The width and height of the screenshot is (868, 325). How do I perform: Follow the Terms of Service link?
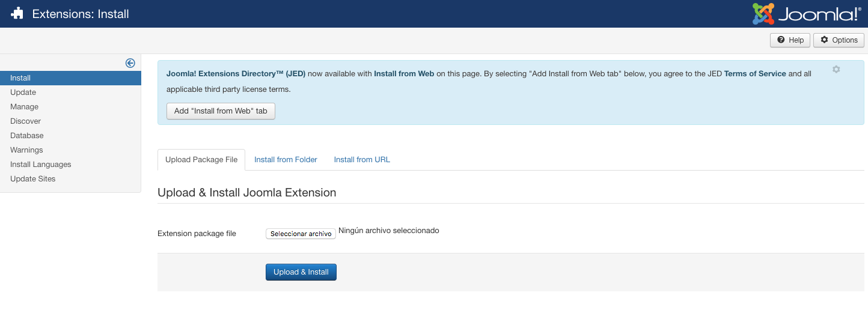coord(755,74)
